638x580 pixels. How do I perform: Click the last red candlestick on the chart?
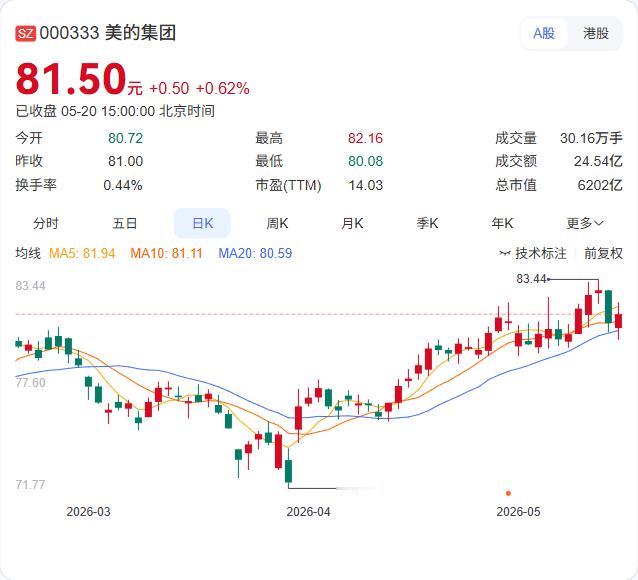[x=618, y=321]
